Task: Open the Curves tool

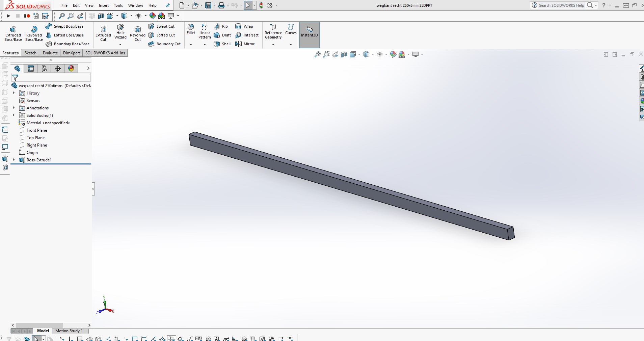Action: pos(291,29)
